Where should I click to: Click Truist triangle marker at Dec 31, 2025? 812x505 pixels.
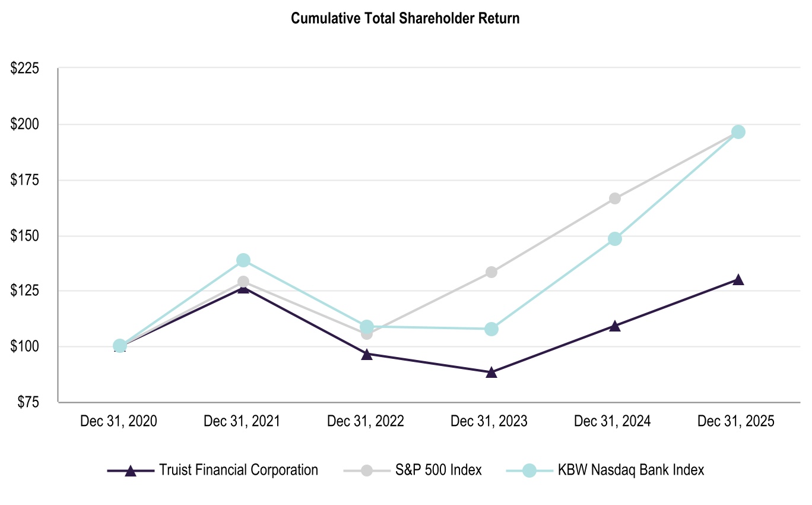click(x=738, y=280)
